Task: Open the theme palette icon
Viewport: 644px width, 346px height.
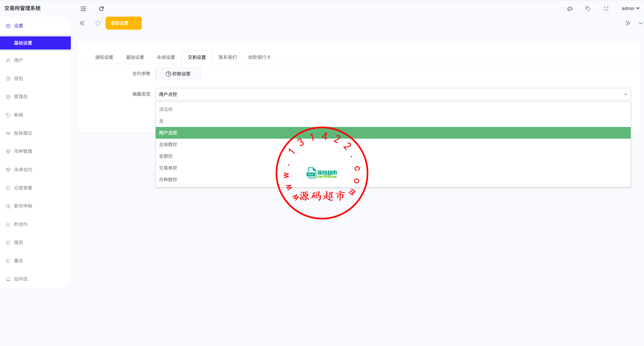Action: pos(570,9)
